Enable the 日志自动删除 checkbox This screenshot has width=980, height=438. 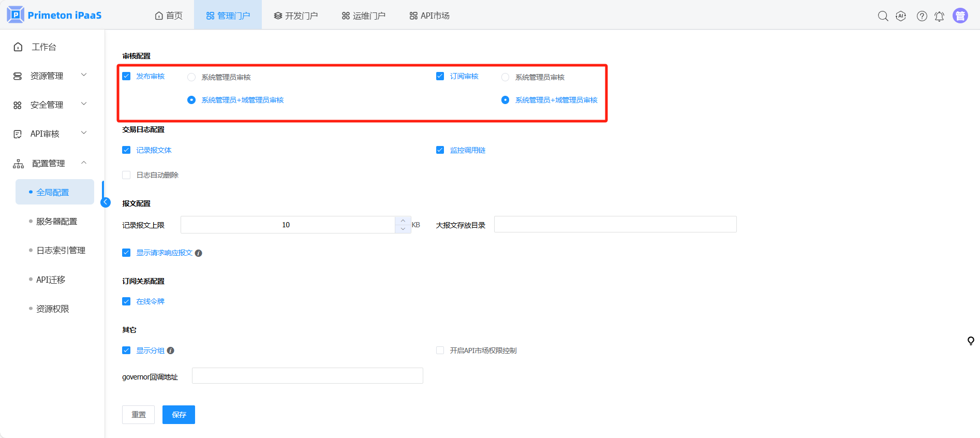[126, 175]
